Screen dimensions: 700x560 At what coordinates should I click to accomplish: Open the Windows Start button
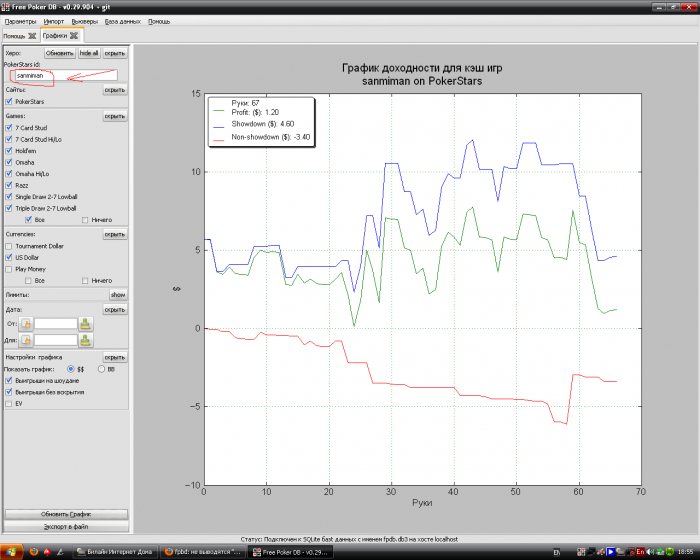click(12, 552)
